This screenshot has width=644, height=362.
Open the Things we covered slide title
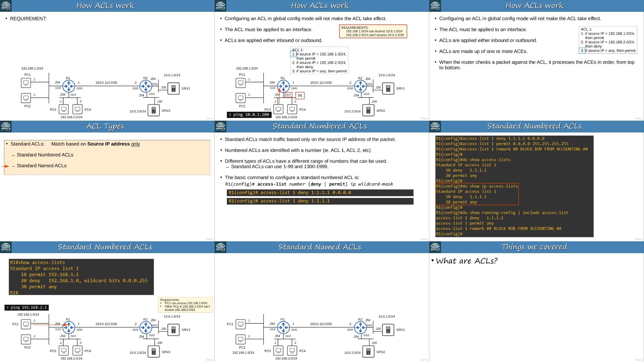tap(534, 247)
